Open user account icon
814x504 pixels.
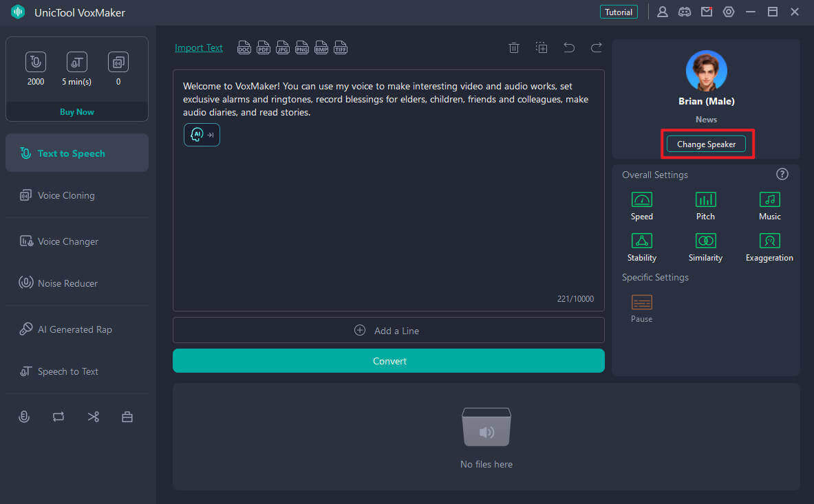tap(663, 12)
